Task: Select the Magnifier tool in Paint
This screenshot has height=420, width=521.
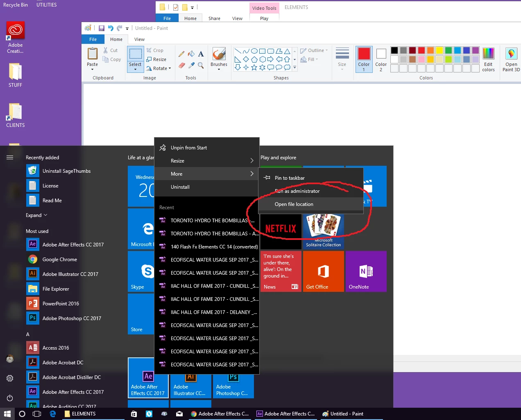Action: click(201, 65)
